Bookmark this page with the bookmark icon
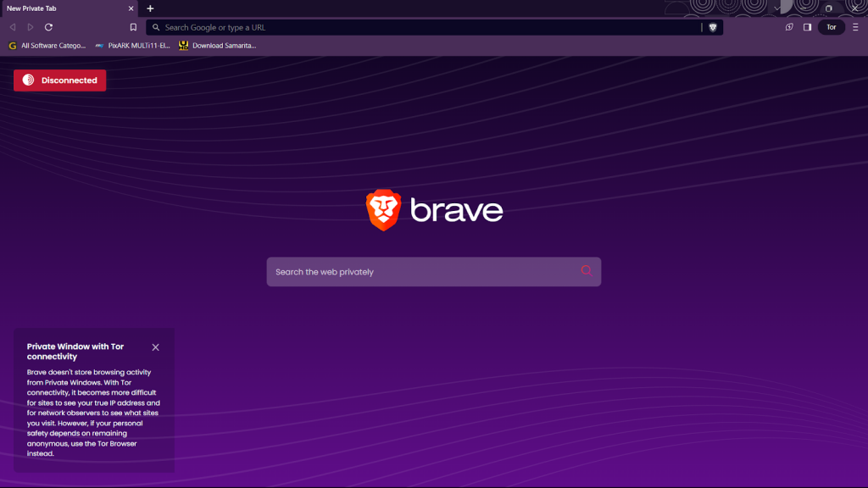 133,27
